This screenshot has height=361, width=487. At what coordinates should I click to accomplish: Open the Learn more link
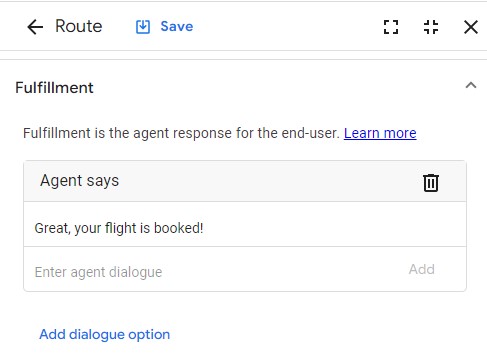point(380,133)
